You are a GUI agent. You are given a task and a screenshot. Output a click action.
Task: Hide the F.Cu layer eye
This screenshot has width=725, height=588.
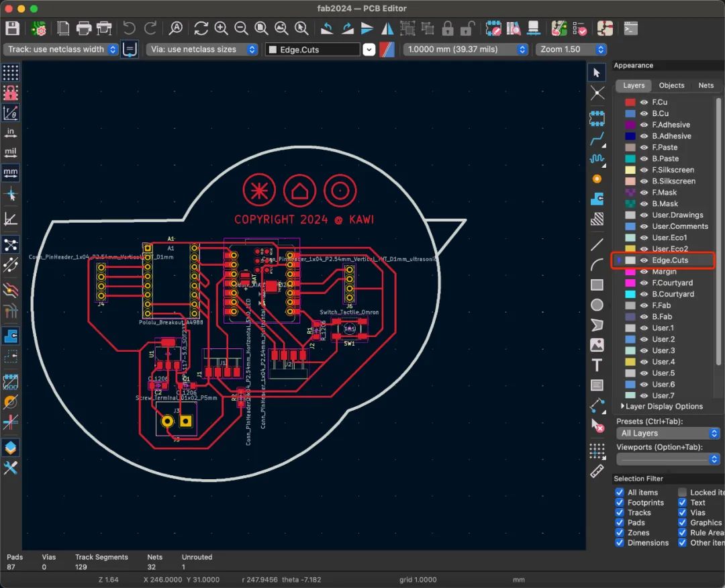click(644, 102)
